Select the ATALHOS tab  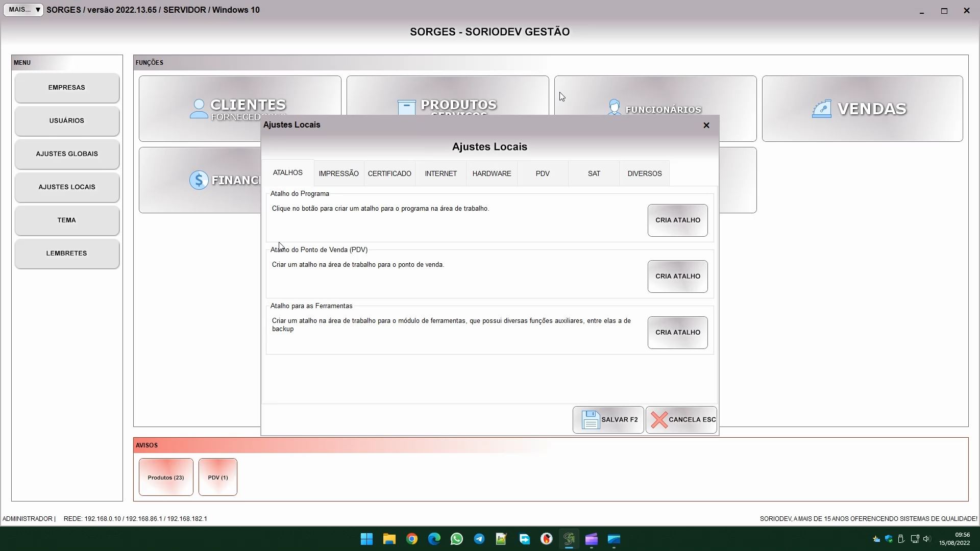[x=287, y=172]
